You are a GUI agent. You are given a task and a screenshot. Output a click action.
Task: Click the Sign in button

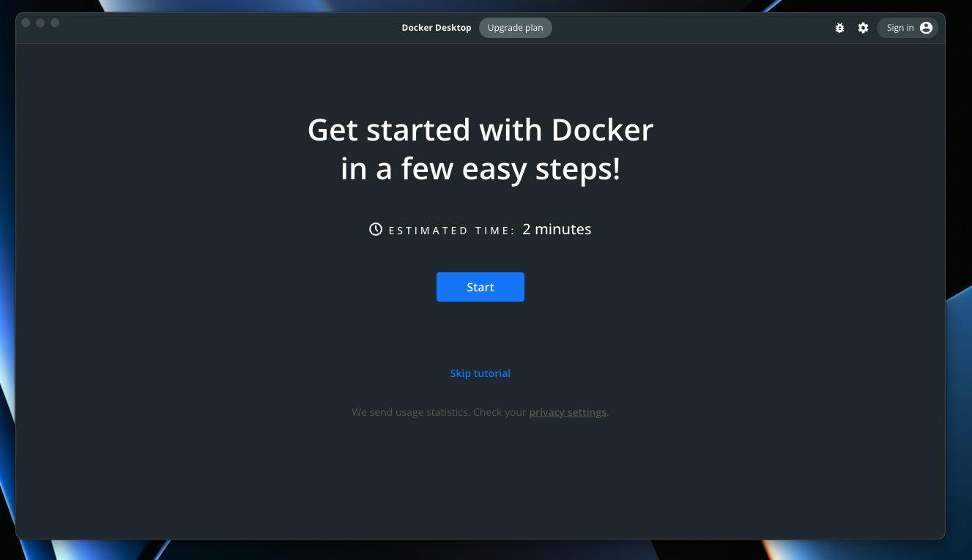click(x=908, y=28)
